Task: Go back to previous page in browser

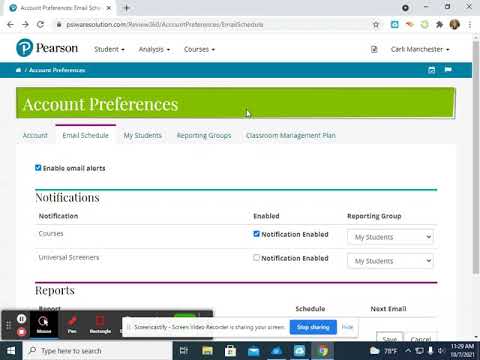Action: tap(10, 24)
